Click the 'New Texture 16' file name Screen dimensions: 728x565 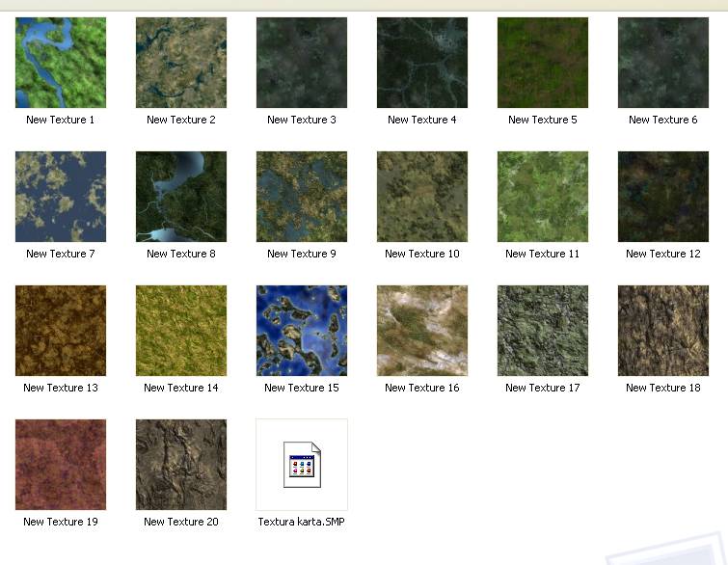click(x=422, y=388)
